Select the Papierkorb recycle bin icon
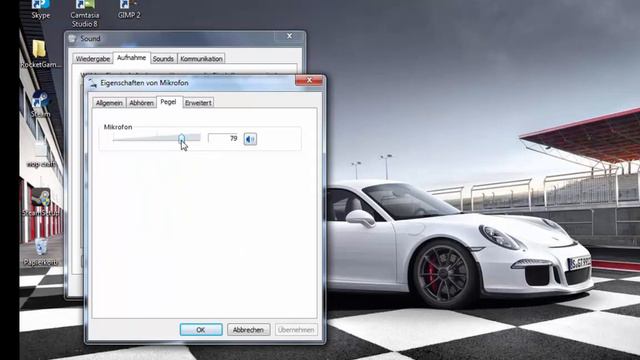The height and width of the screenshot is (360, 640). (40, 251)
